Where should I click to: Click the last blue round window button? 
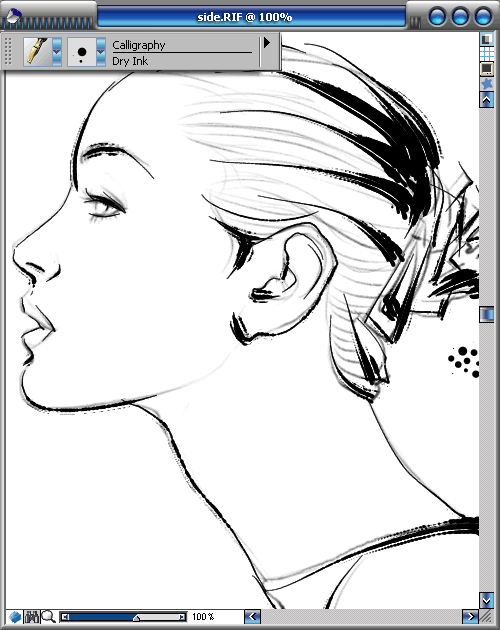483,16
